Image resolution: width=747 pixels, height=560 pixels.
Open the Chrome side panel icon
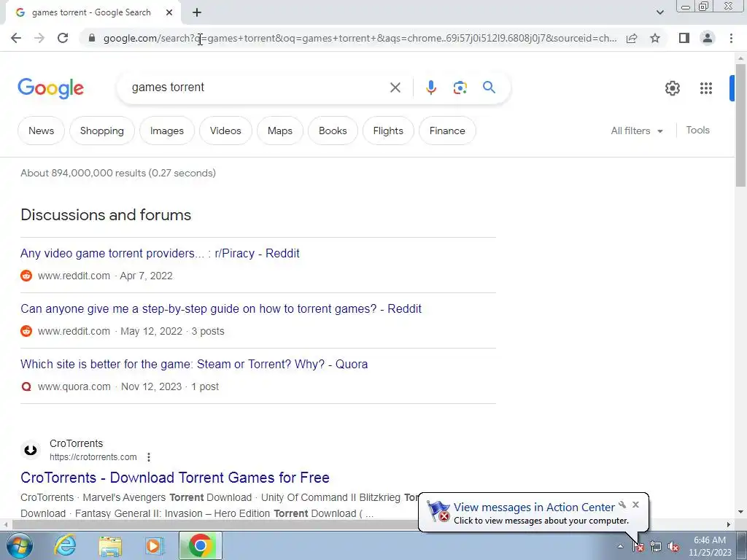point(684,38)
